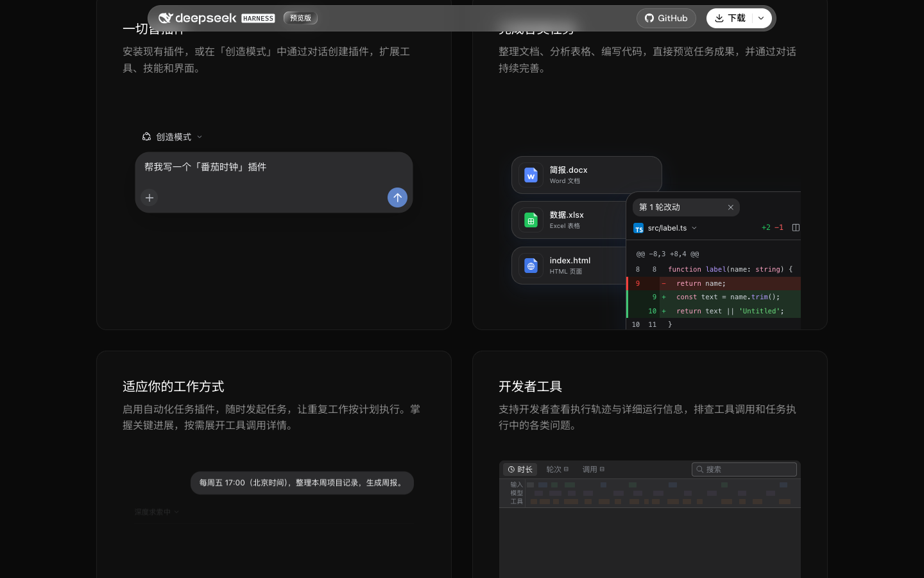The width and height of the screenshot is (924, 578).
Task: Click the diff hunk header @@ -8,3 +8,4 @@
Action: (667, 254)
